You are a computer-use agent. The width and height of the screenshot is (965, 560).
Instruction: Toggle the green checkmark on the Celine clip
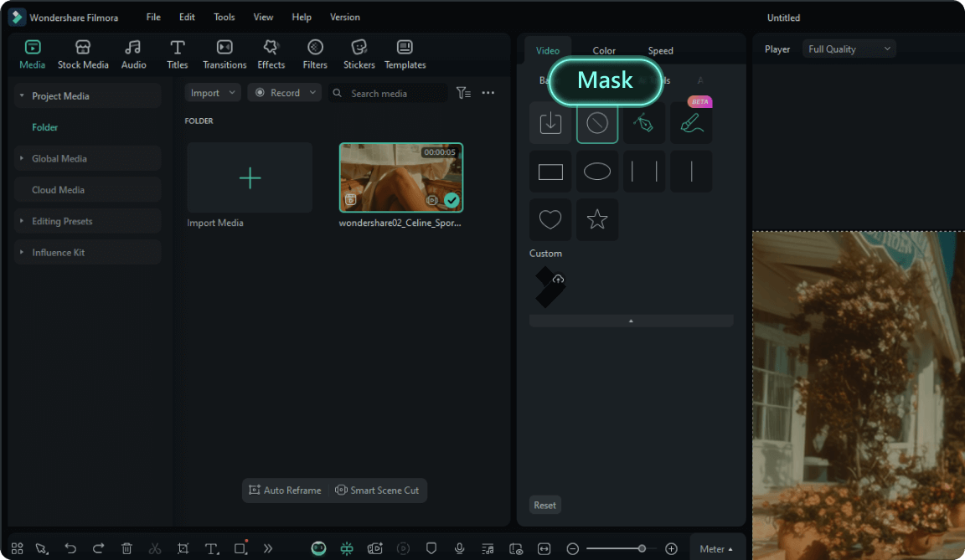click(x=452, y=201)
